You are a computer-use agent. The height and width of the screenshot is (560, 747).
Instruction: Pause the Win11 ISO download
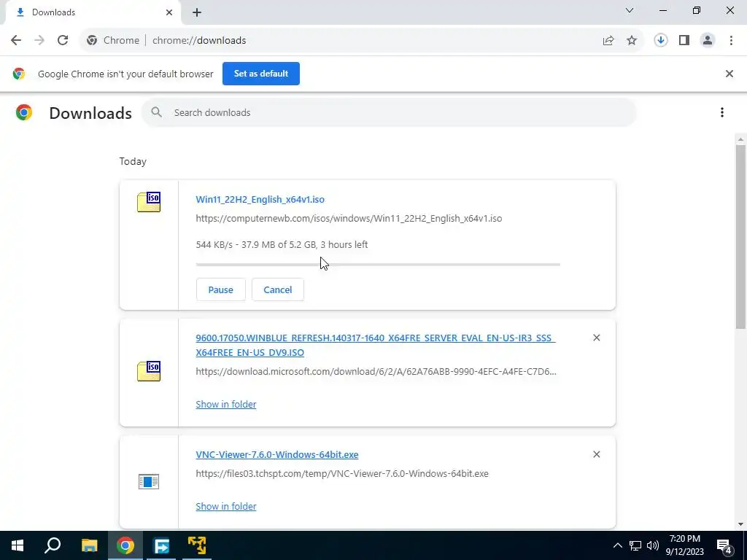(x=220, y=289)
